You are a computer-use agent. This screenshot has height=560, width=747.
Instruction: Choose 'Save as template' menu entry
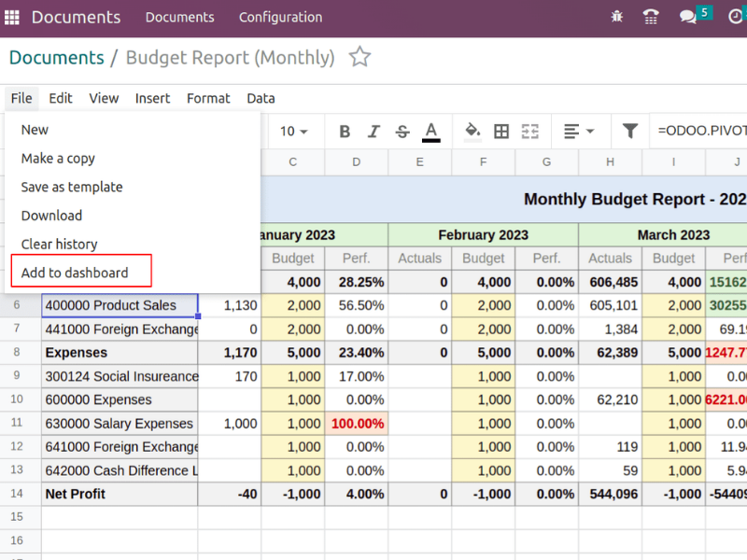[x=72, y=187]
